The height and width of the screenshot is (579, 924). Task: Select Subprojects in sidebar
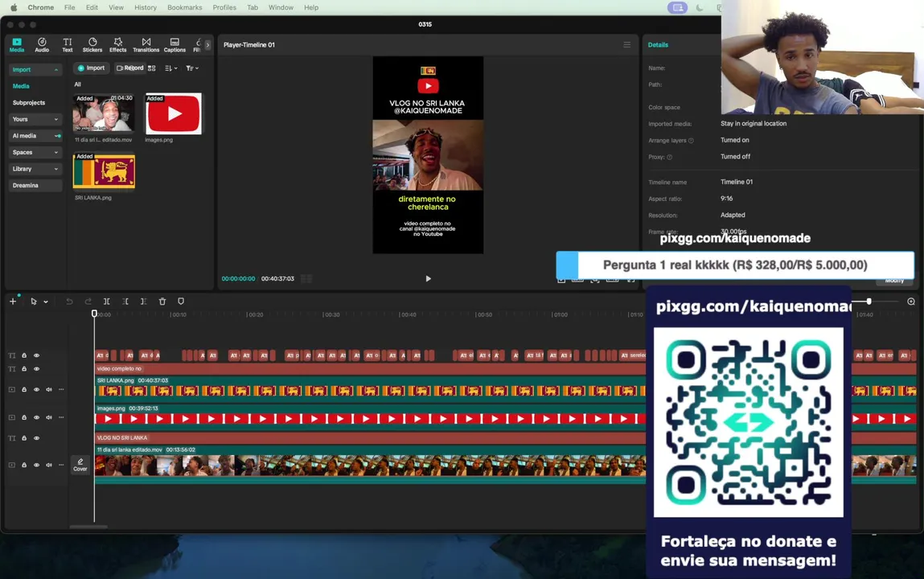click(29, 102)
